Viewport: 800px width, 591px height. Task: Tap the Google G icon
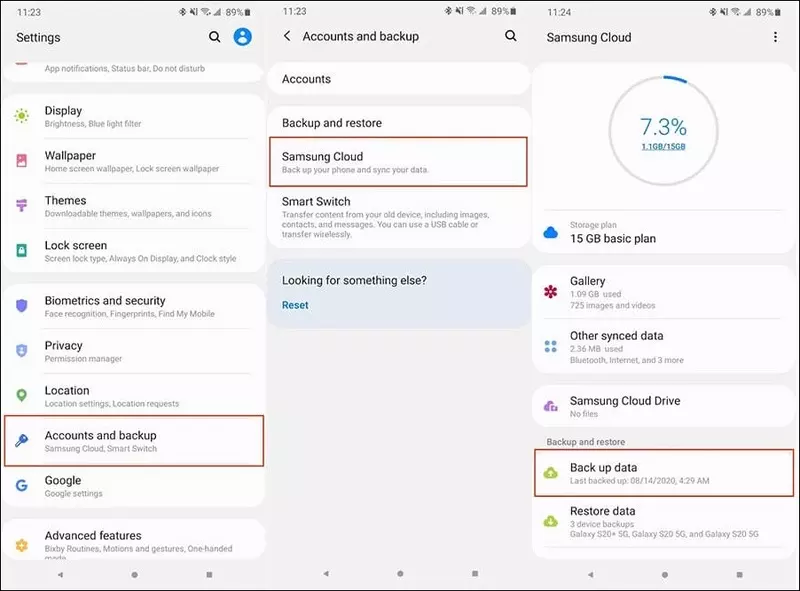tap(21, 485)
